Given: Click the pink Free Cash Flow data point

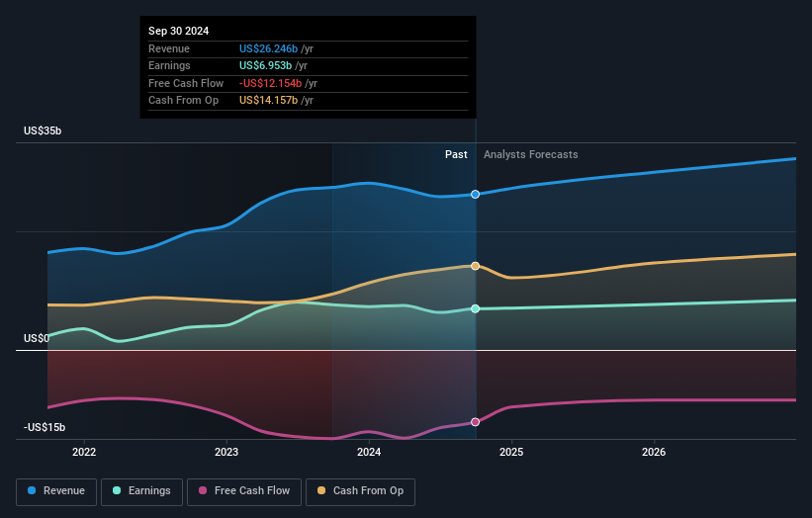Looking at the screenshot, I should click(x=475, y=422).
